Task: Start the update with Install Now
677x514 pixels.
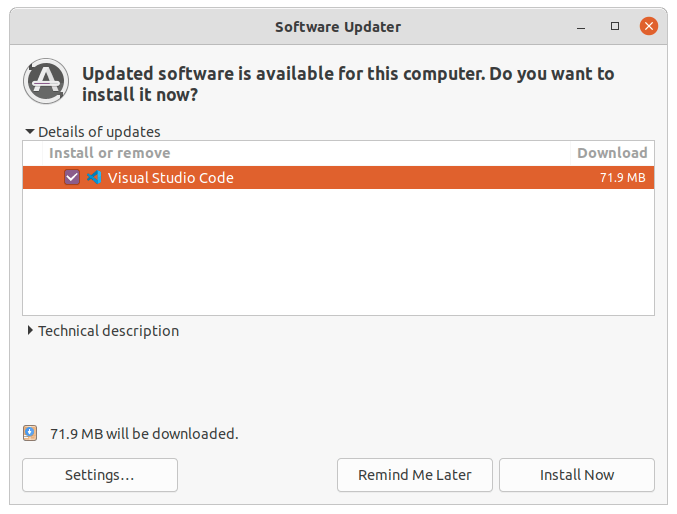Action: click(577, 475)
